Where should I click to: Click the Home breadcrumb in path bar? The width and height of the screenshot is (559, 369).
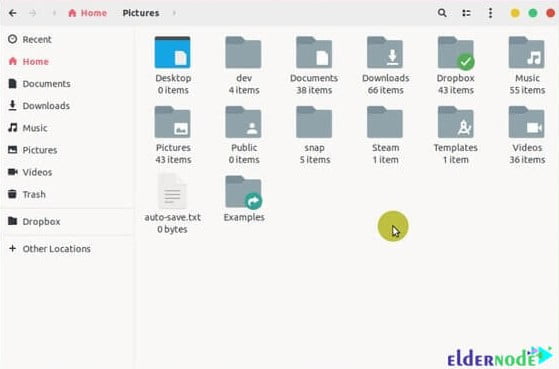tap(87, 13)
